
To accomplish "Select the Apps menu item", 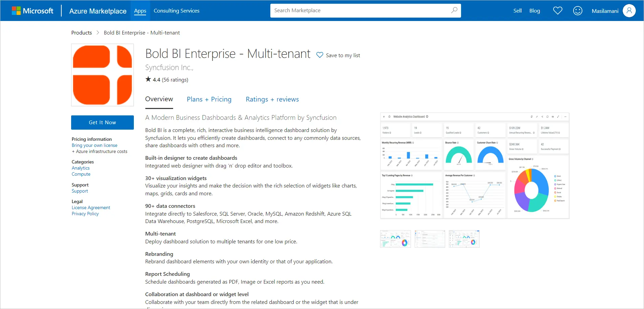I will tap(140, 11).
